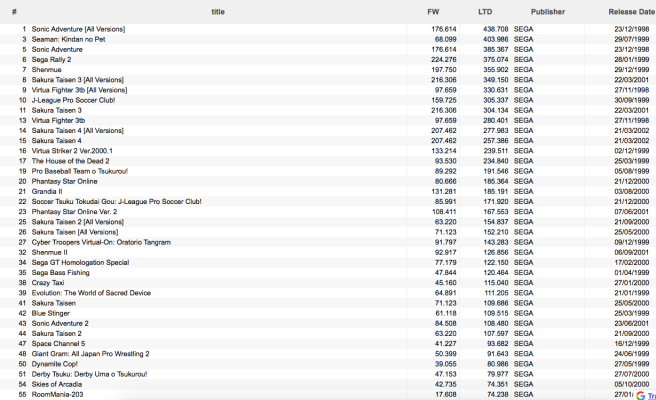Select LTD value 385.367 in row 5

pos(496,49)
